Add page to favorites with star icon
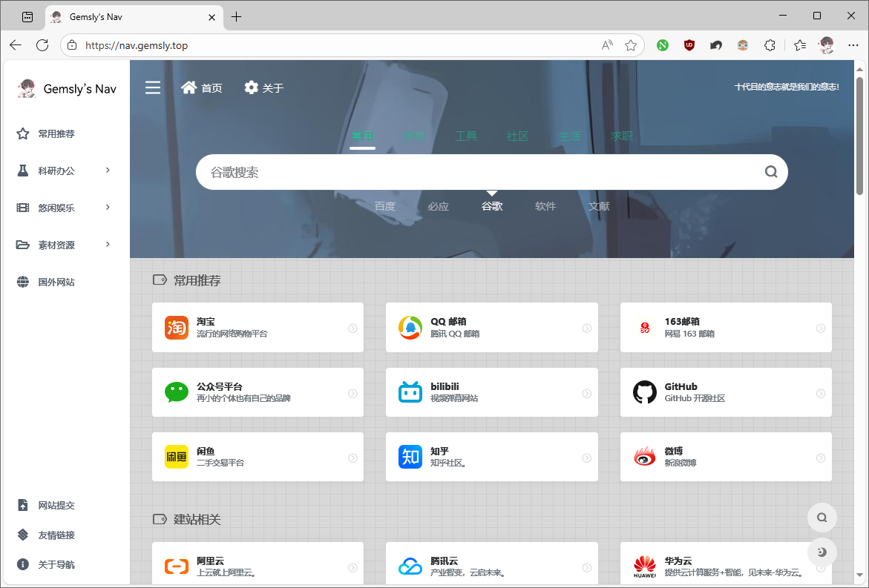The width and height of the screenshot is (869, 588). tap(631, 45)
